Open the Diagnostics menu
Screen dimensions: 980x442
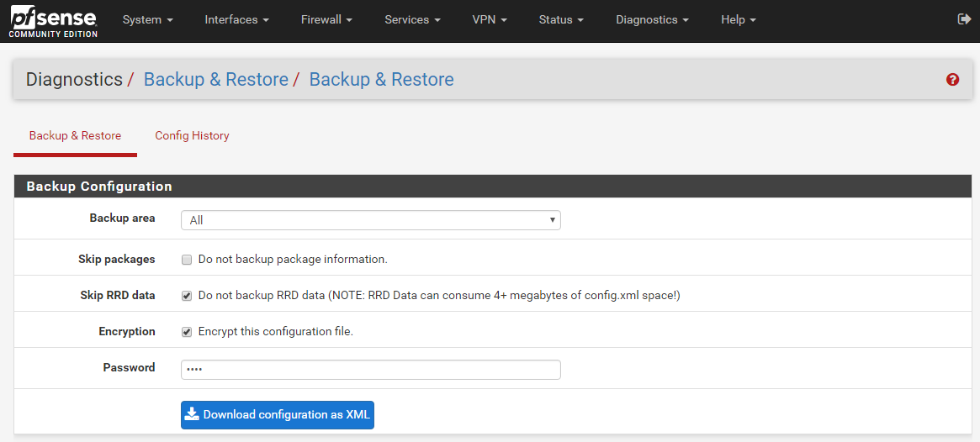652,19
